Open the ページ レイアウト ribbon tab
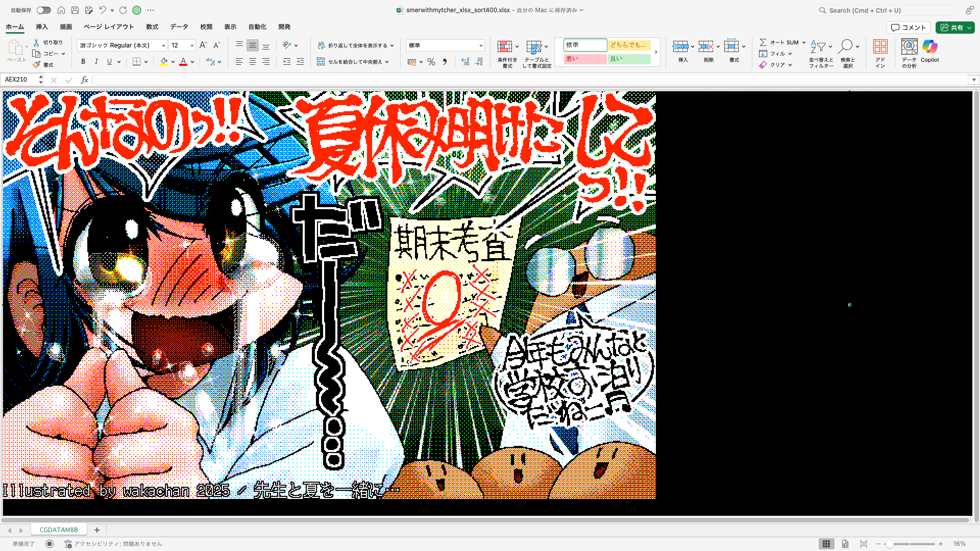The width and height of the screenshot is (980, 551). pyautogui.click(x=109, y=27)
